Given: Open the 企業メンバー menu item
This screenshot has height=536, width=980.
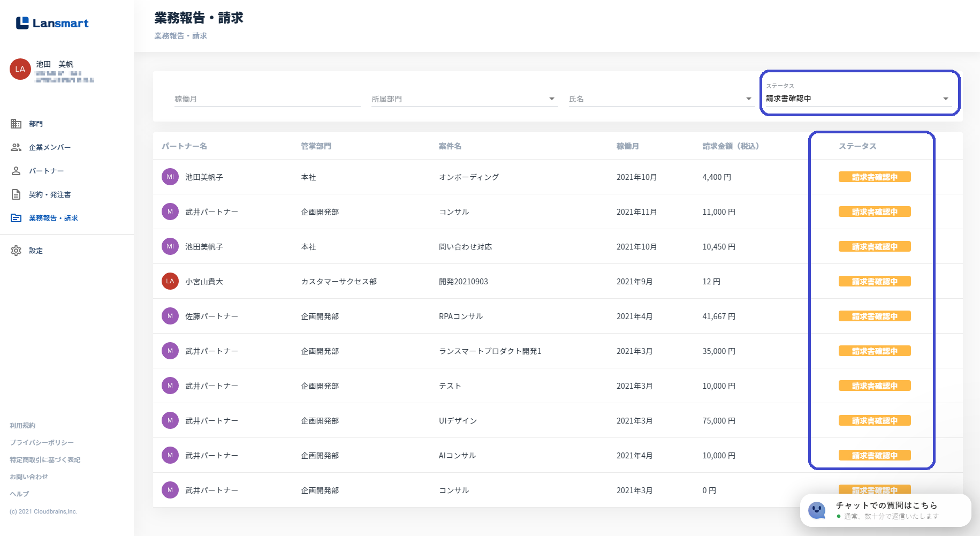Looking at the screenshot, I should click(x=50, y=147).
